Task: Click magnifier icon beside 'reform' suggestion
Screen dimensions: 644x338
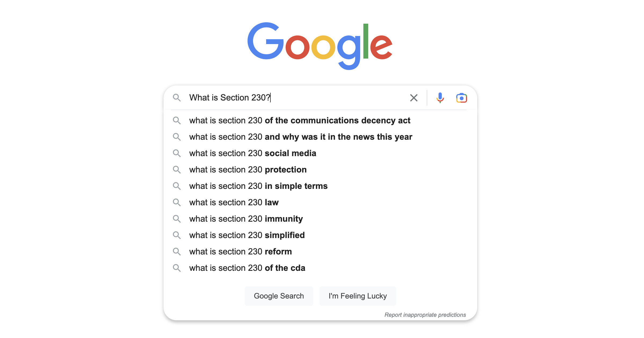Action: pyautogui.click(x=177, y=251)
